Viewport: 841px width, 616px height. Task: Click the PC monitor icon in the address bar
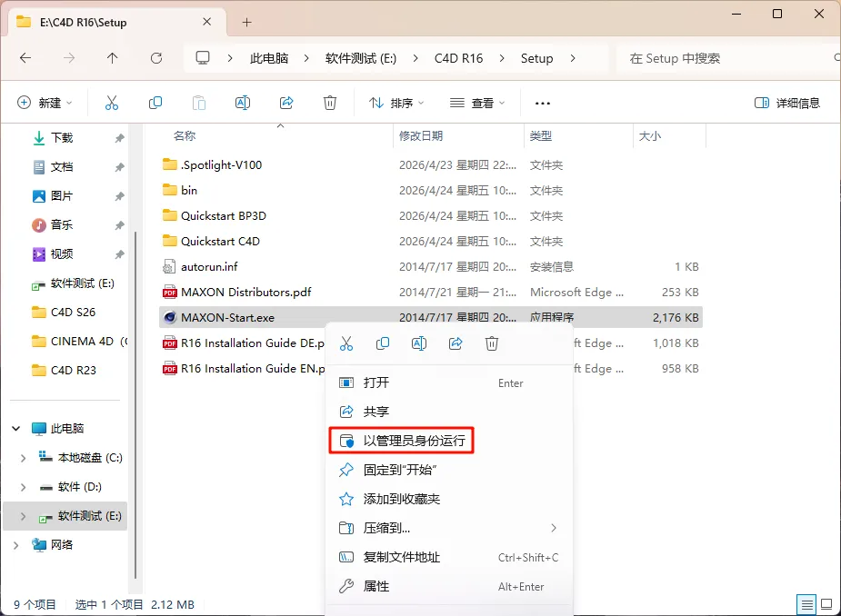pos(202,58)
